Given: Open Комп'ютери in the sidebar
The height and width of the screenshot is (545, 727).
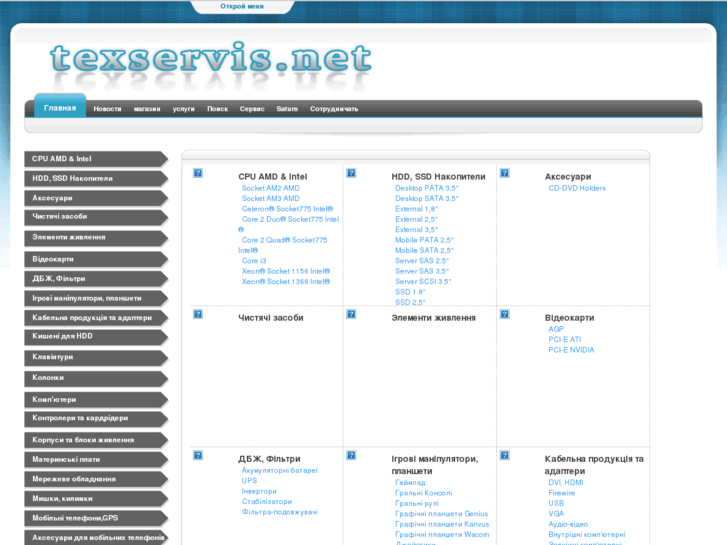Looking at the screenshot, I should pyautogui.click(x=96, y=399).
